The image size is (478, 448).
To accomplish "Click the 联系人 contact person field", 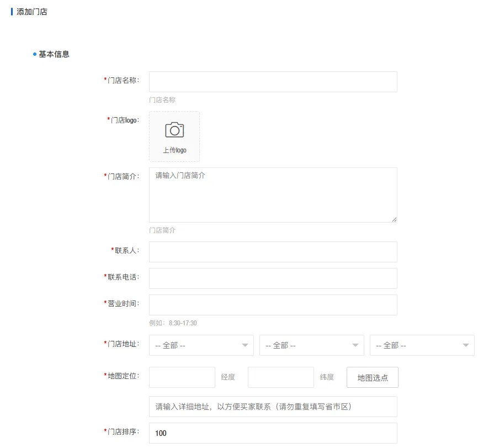I will tap(273, 251).
